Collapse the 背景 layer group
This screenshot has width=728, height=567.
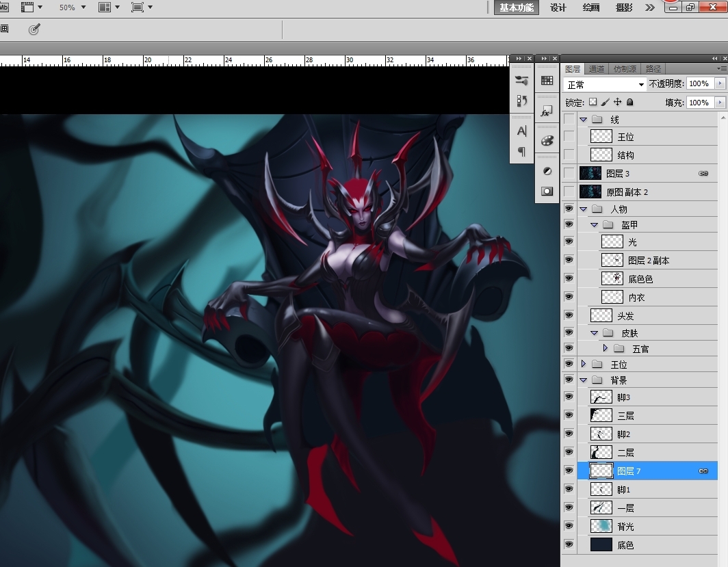click(x=584, y=380)
